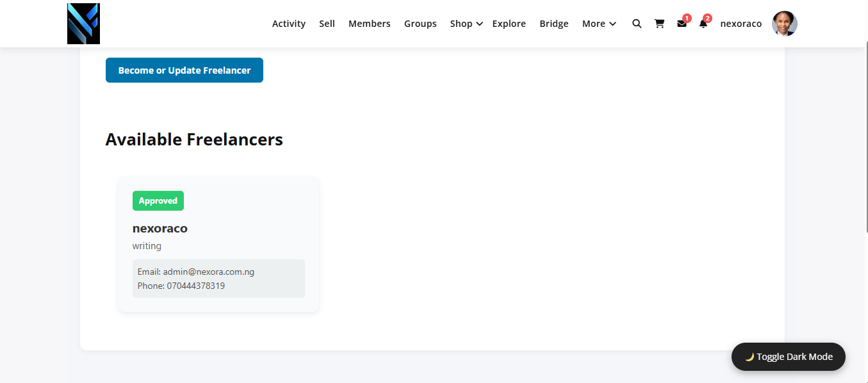Screen dimensions: 868x383
Task: Click Become or Update Freelancer button
Action: tap(184, 70)
